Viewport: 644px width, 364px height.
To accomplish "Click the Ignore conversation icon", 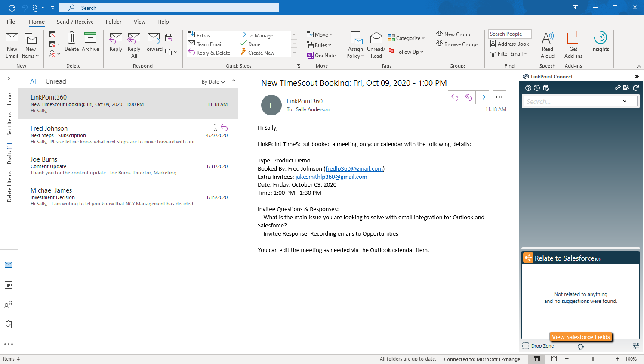I will [x=52, y=34].
